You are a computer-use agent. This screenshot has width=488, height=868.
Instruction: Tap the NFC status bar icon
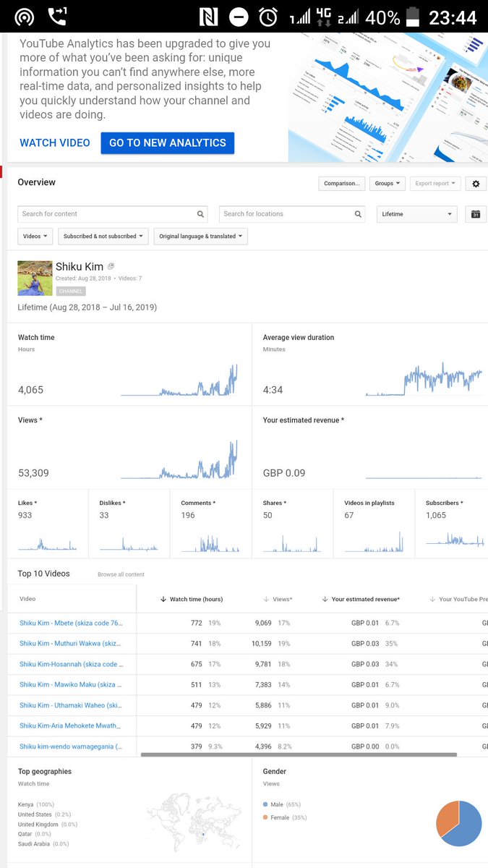(208, 17)
